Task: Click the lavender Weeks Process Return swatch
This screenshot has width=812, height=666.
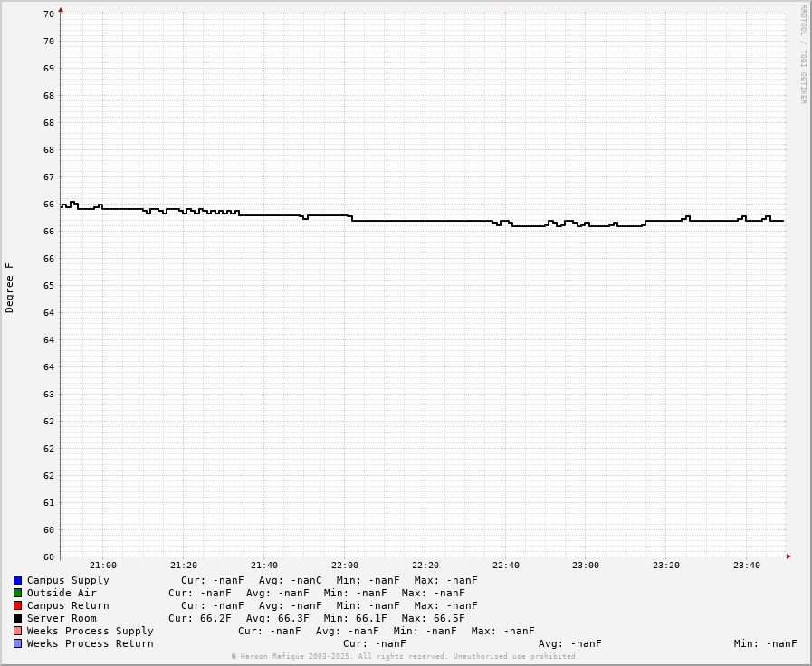Action: [17, 643]
